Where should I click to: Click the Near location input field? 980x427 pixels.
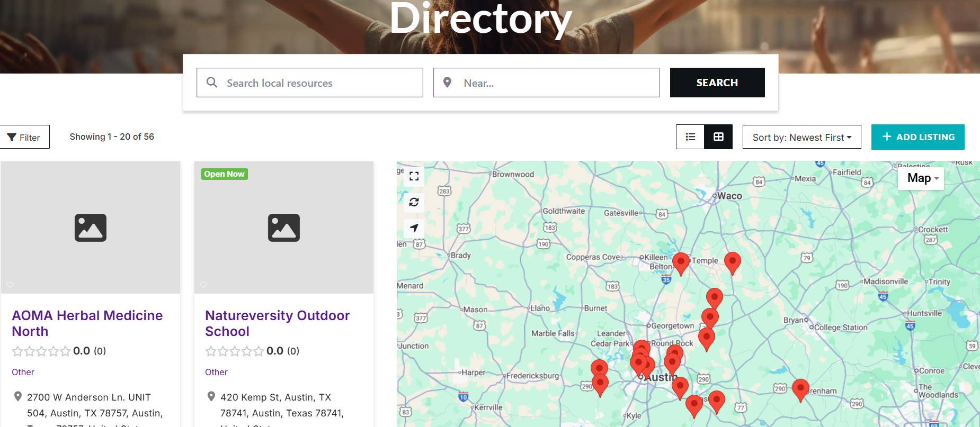[554, 83]
